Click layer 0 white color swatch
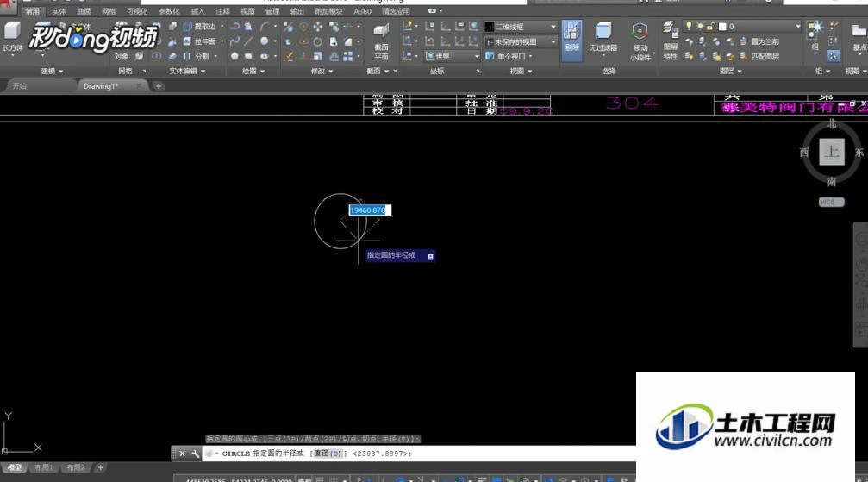 (721, 26)
